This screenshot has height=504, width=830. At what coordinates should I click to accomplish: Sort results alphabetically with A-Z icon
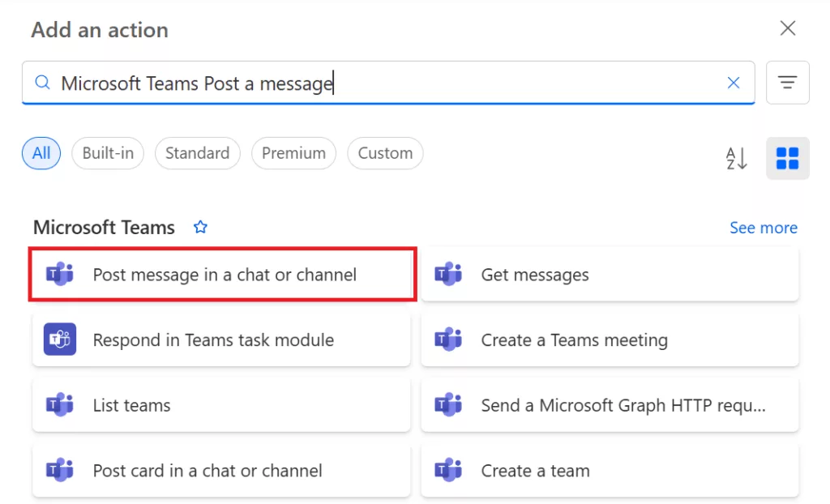point(736,158)
